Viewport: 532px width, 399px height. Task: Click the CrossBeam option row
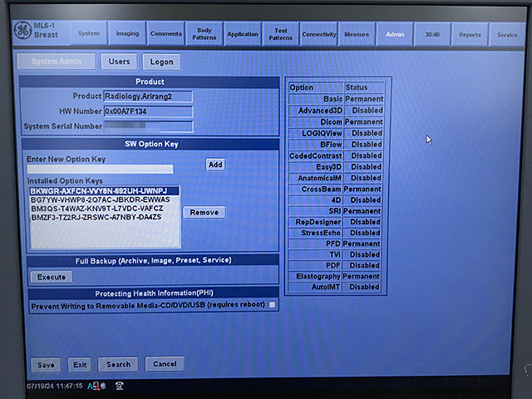[335, 189]
